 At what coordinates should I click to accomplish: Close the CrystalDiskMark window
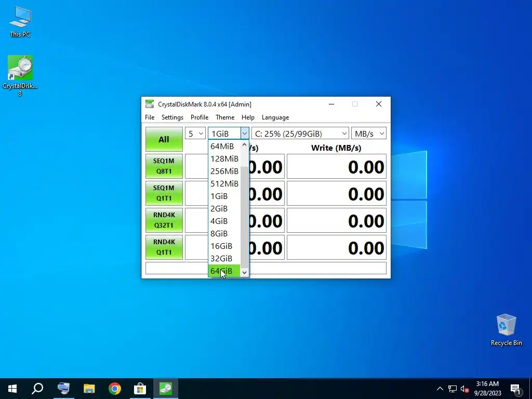point(379,104)
